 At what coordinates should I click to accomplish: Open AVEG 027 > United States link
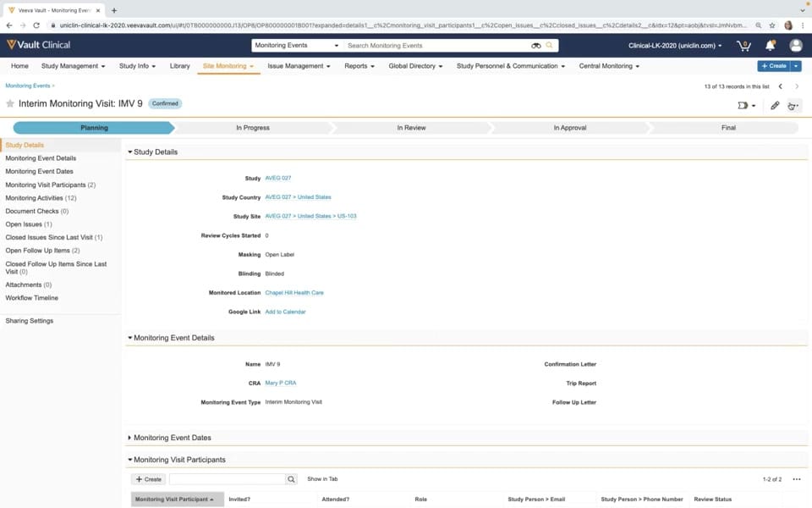pos(298,197)
